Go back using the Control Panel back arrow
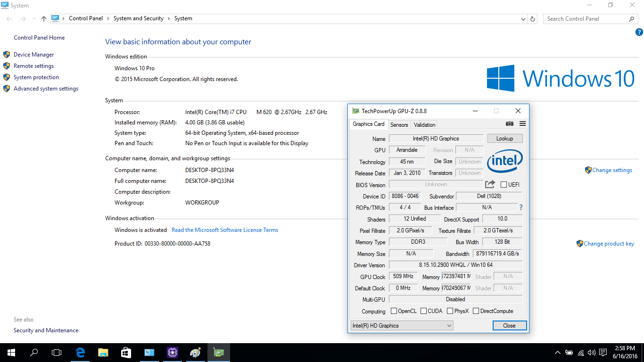The height and width of the screenshot is (362, 644). [9, 19]
